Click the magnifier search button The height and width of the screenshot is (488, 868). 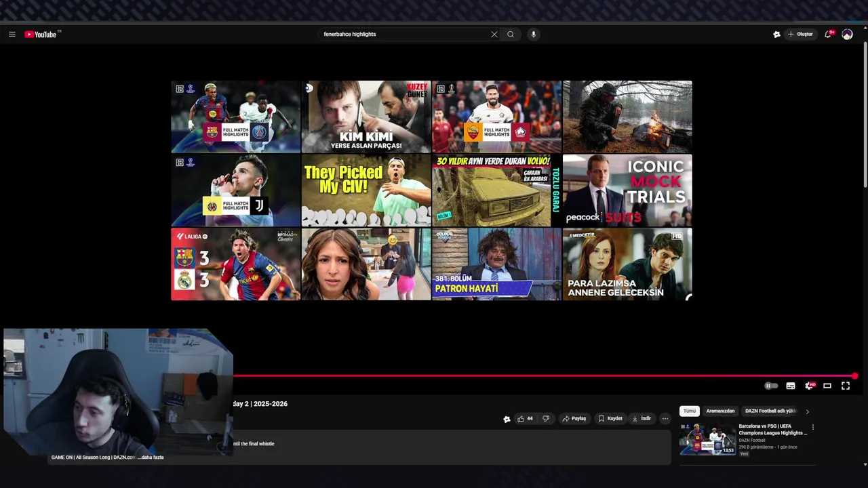coord(511,35)
